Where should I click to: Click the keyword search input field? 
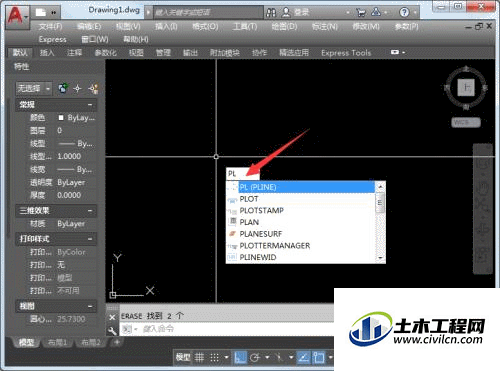pyautogui.click(x=208, y=13)
